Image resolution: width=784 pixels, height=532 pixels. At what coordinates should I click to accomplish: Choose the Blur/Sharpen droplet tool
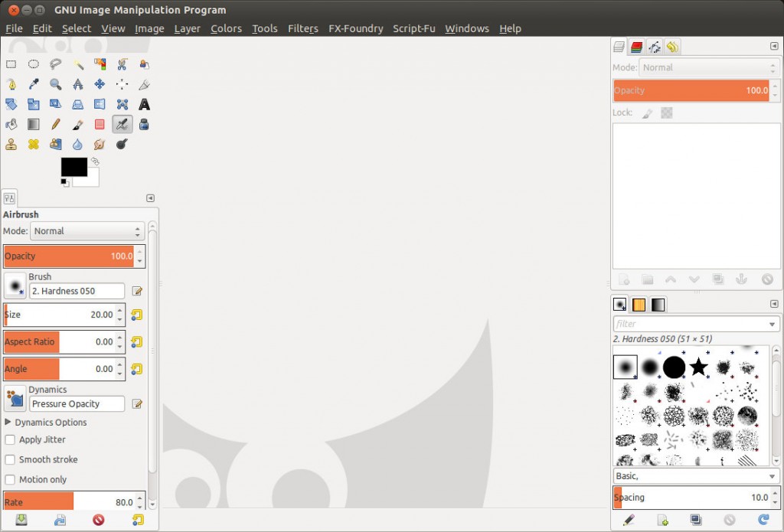pos(78,144)
